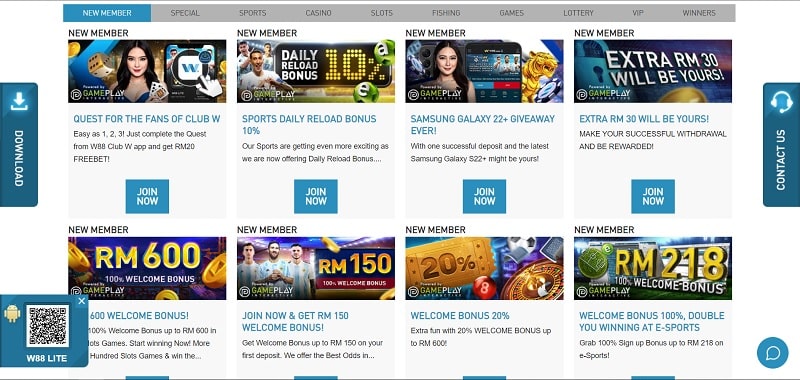Click the headset icon on Contact Us panel
Screen dimensions: 800x380
[x=781, y=102]
